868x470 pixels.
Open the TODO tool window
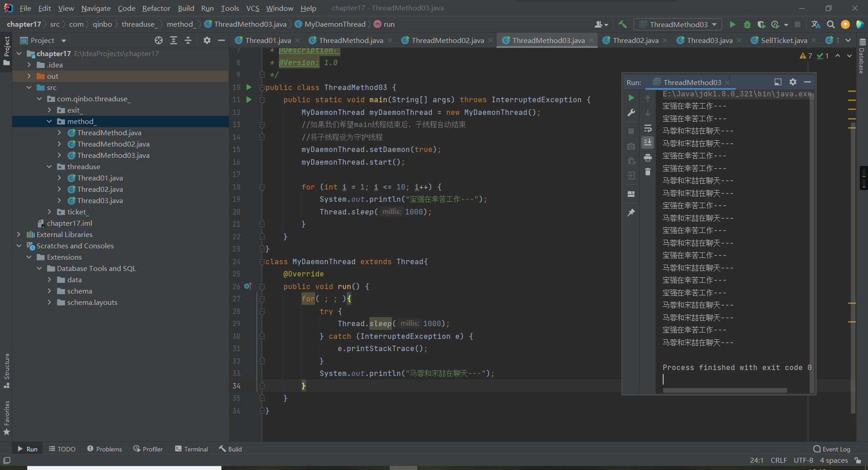click(62, 449)
